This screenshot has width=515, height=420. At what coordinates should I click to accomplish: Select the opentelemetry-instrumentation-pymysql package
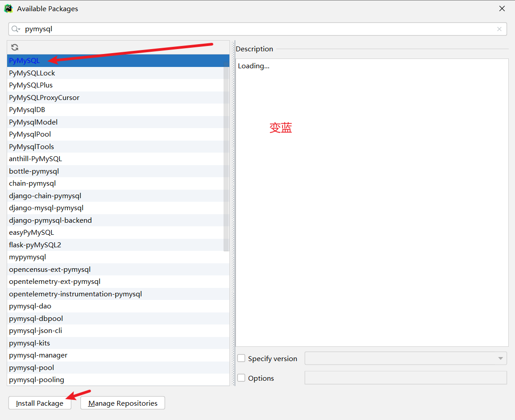118,294
